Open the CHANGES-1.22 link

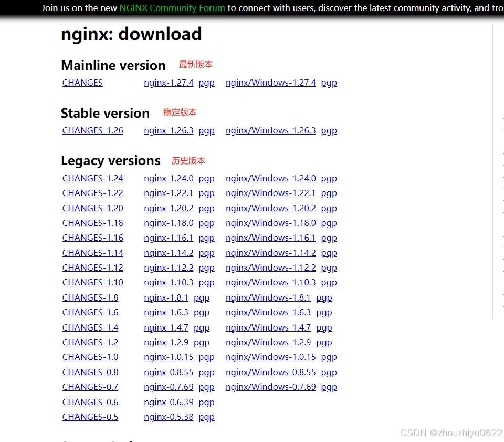(93, 193)
